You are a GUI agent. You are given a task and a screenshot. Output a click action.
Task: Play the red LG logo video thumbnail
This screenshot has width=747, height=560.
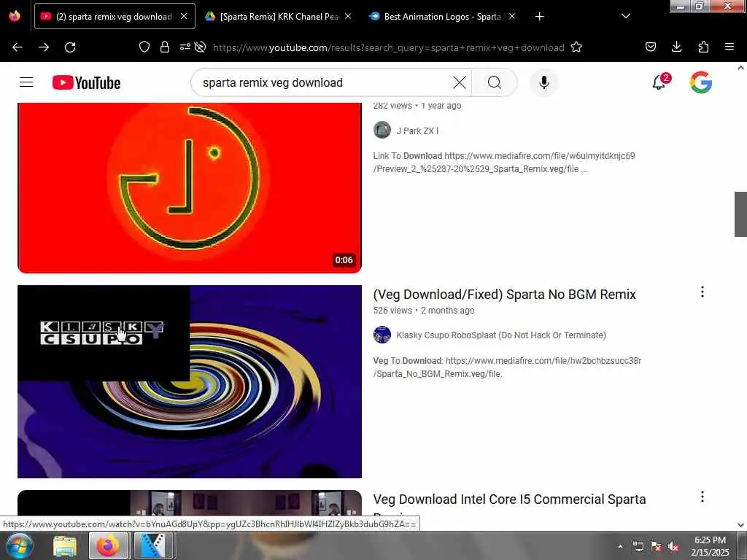pyautogui.click(x=190, y=187)
